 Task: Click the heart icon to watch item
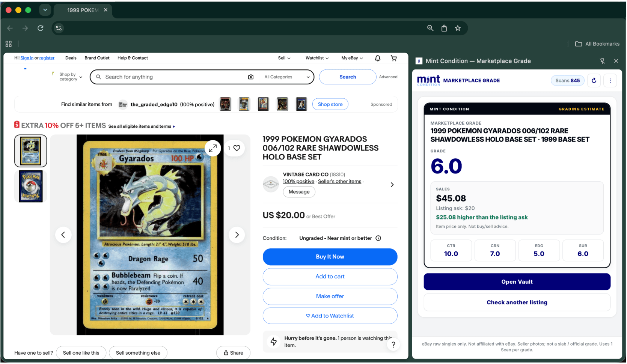coord(237,148)
